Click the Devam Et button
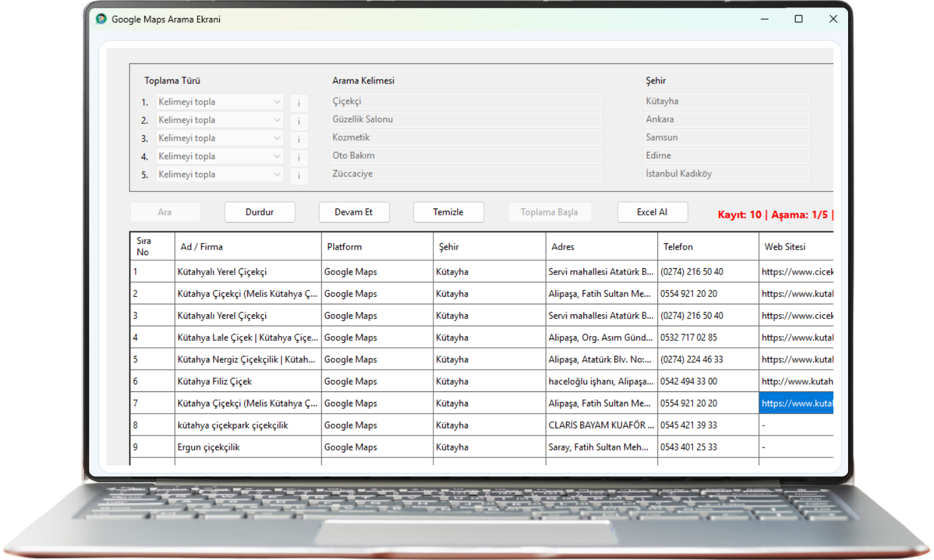934x560 pixels. [354, 212]
